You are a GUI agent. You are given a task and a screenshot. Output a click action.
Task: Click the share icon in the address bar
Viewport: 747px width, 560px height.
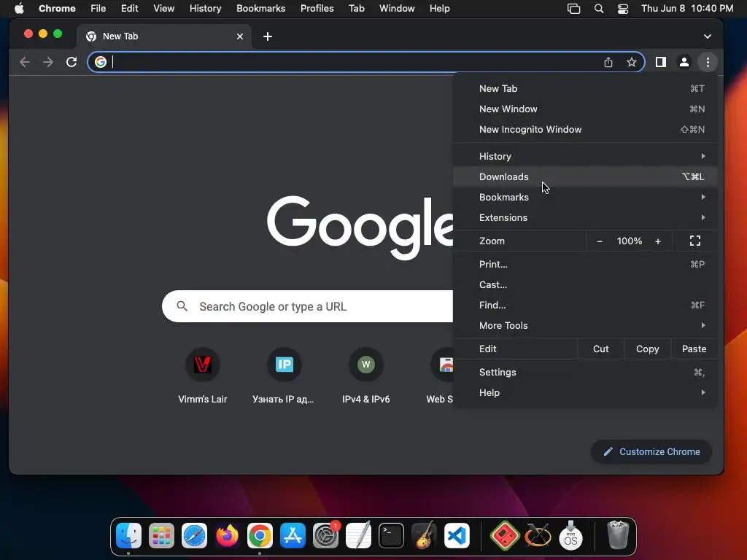(608, 62)
